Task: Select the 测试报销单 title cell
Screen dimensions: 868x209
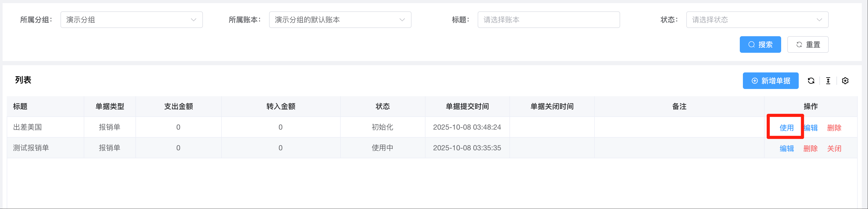Action: coord(31,148)
